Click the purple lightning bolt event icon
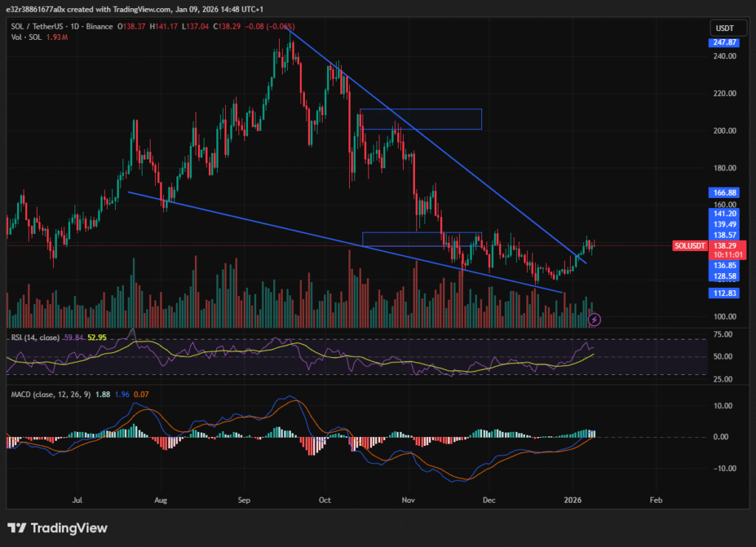 point(595,320)
